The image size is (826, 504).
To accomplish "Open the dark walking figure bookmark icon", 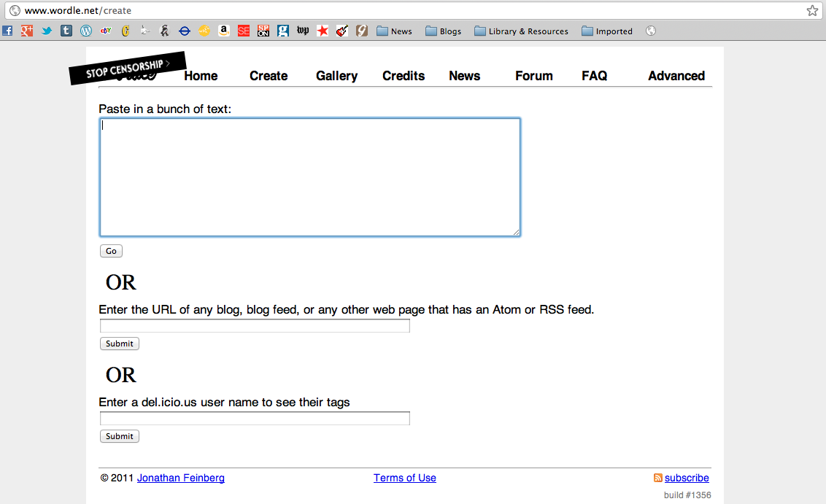I will click(165, 31).
